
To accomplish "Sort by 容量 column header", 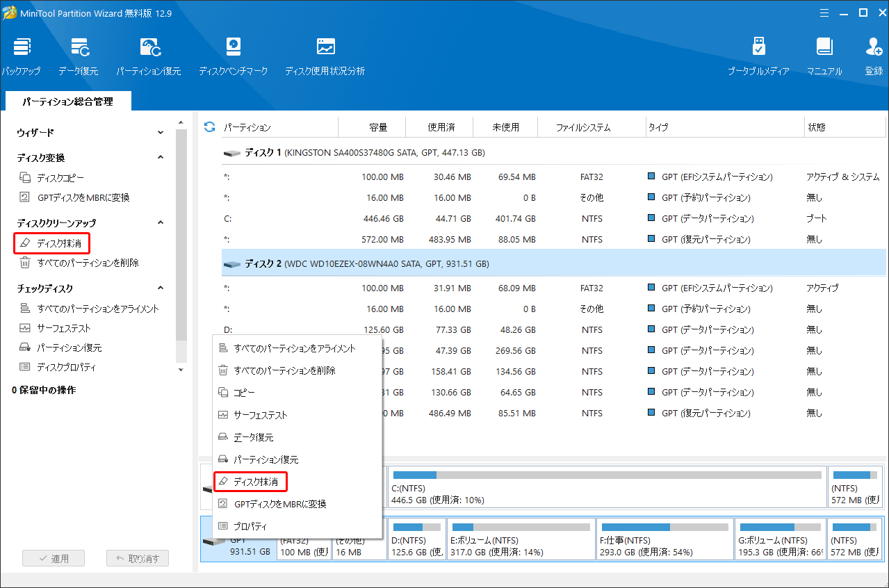I will pyautogui.click(x=378, y=127).
